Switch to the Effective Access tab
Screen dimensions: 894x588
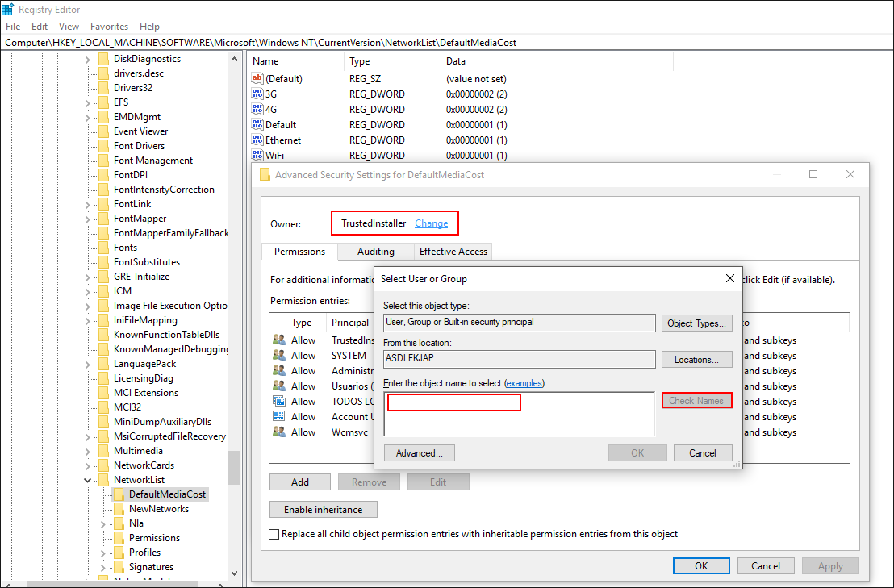(x=453, y=252)
